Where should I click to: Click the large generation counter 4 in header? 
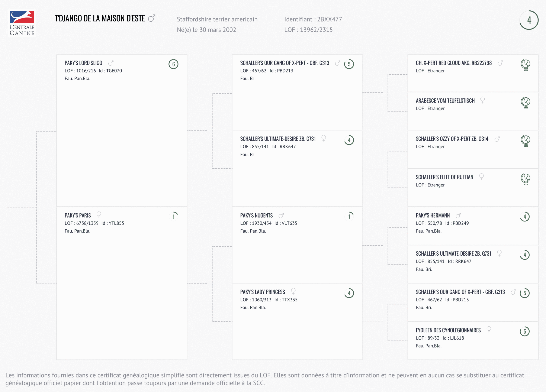[529, 20]
